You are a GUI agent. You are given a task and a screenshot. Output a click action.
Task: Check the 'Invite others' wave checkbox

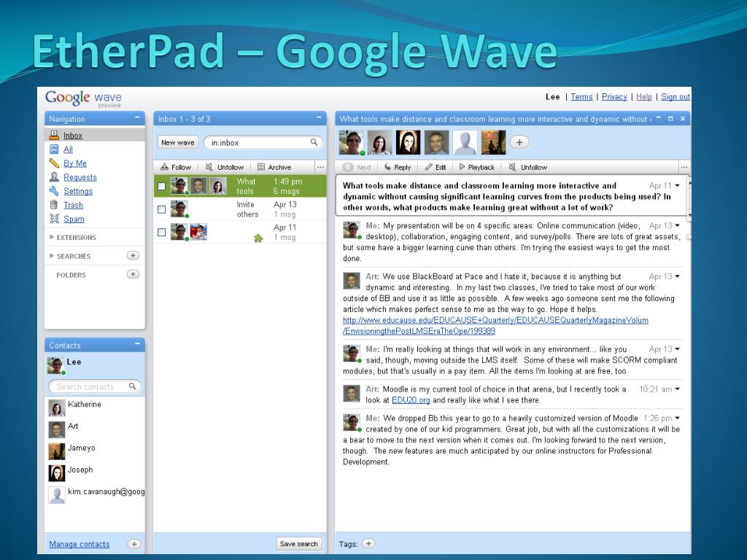click(161, 209)
